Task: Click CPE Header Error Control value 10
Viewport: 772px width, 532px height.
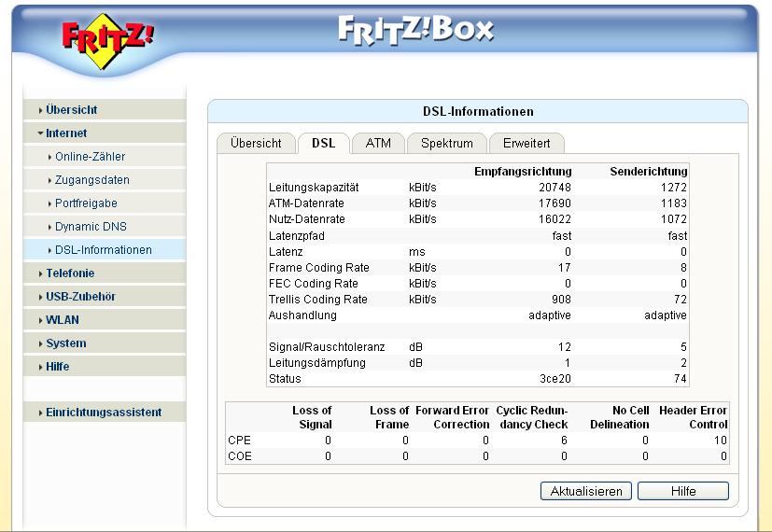Action: click(x=721, y=441)
